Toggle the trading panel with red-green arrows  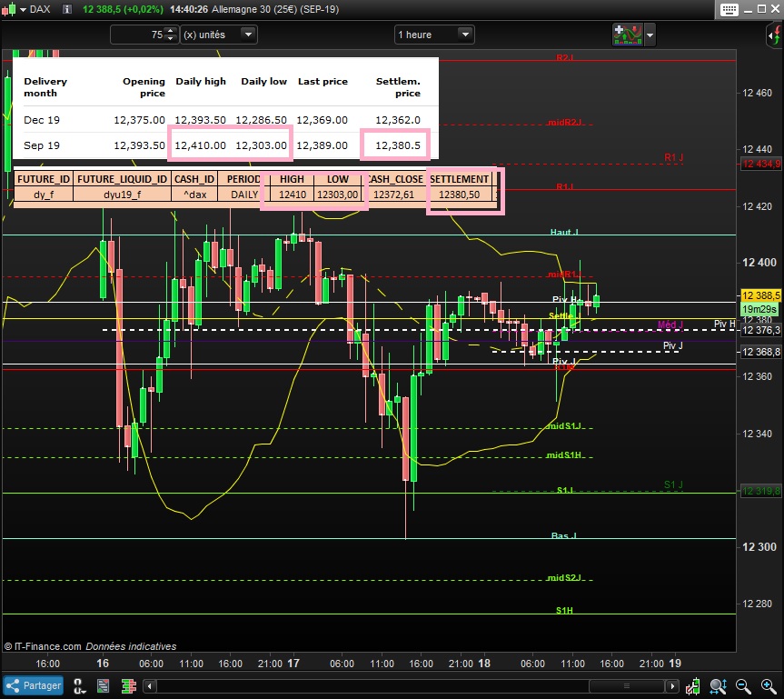pyautogui.click(x=774, y=35)
